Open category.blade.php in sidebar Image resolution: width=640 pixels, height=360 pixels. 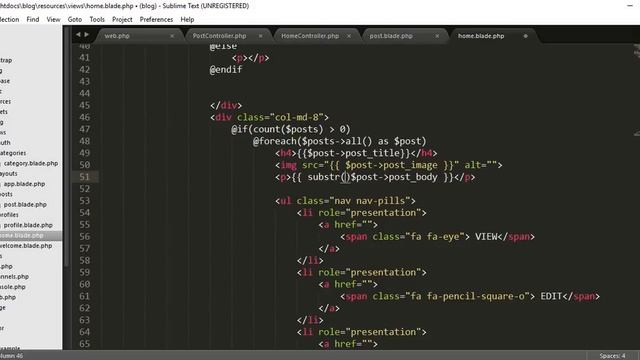[x=31, y=163]
